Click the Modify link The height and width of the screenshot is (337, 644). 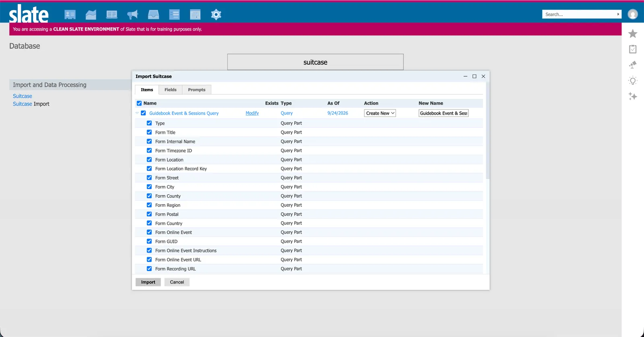coord(252,113)
